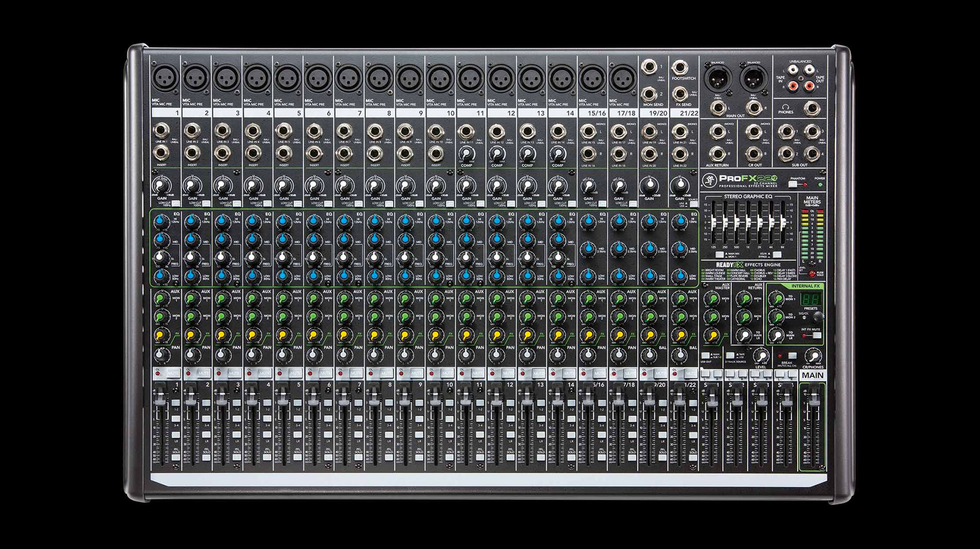
Task: Hit the Break mutes-all-channels button
Action: pos(793,355)
